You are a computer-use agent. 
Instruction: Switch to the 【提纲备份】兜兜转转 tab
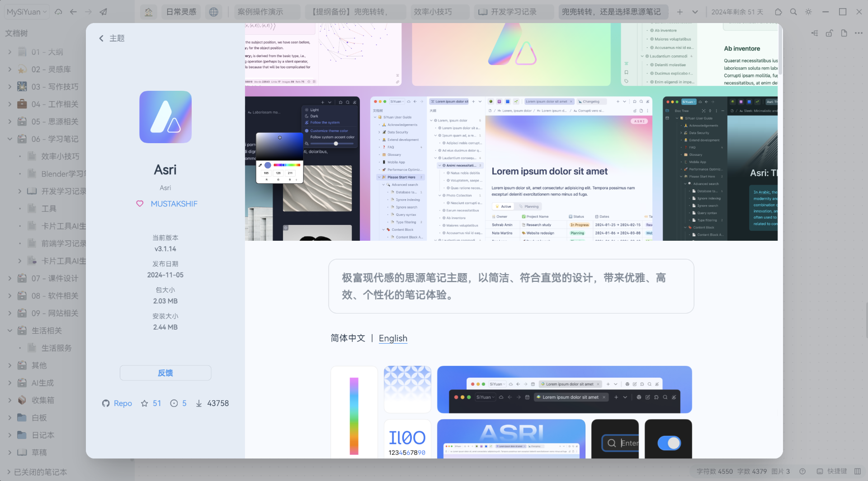(x=355, y=12)
